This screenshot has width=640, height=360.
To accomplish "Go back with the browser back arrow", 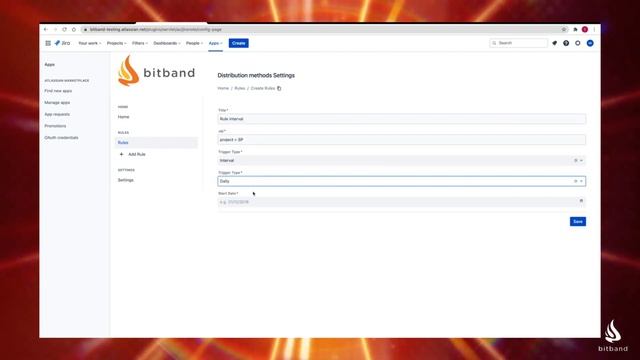I will (46, 29).
